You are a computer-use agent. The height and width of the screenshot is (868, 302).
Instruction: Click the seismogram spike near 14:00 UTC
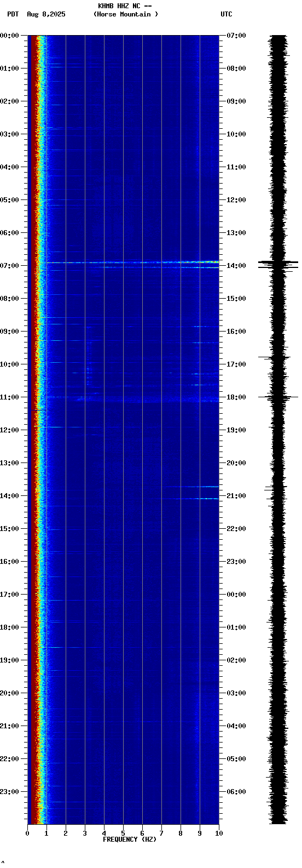point(278,265)
